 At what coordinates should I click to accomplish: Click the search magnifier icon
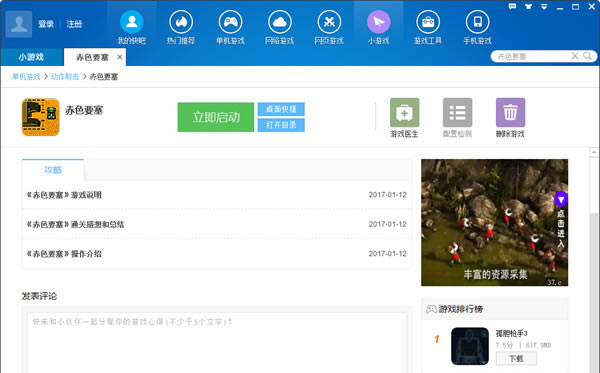587,56
